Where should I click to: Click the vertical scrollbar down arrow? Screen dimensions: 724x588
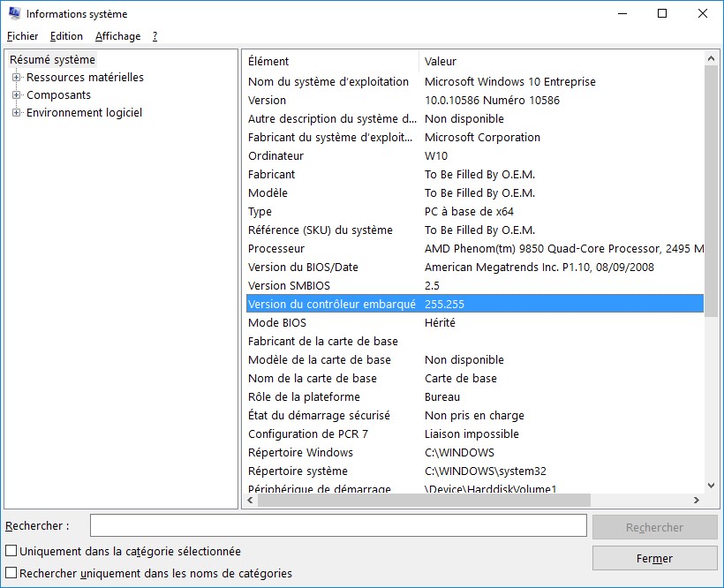click(x=712, y=485)
